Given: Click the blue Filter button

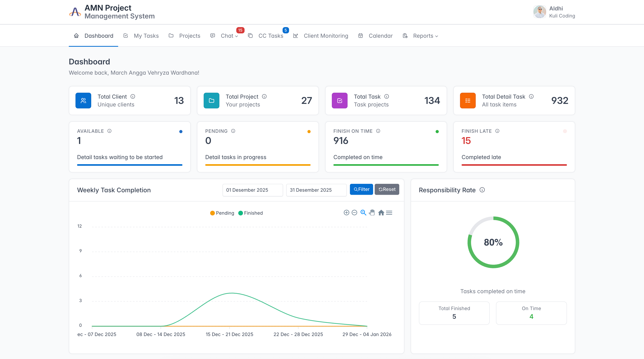Looking at the screenshot, I should (x=361, y=189).
